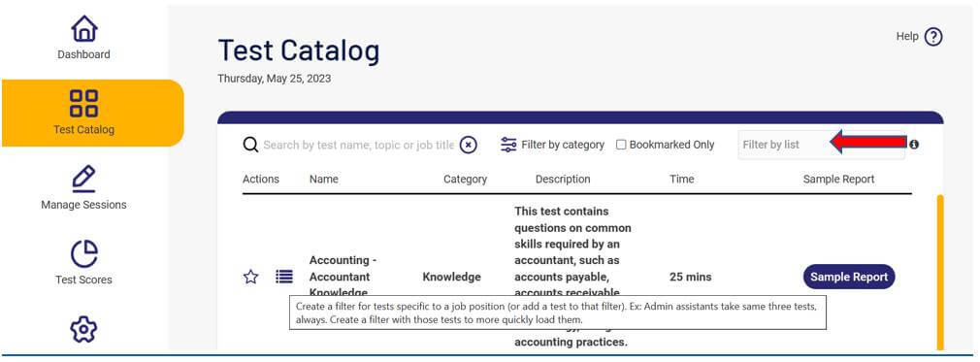Click the search magnifier icon
This screenshot has height=362, width=980.
click(x=250, y=145)
